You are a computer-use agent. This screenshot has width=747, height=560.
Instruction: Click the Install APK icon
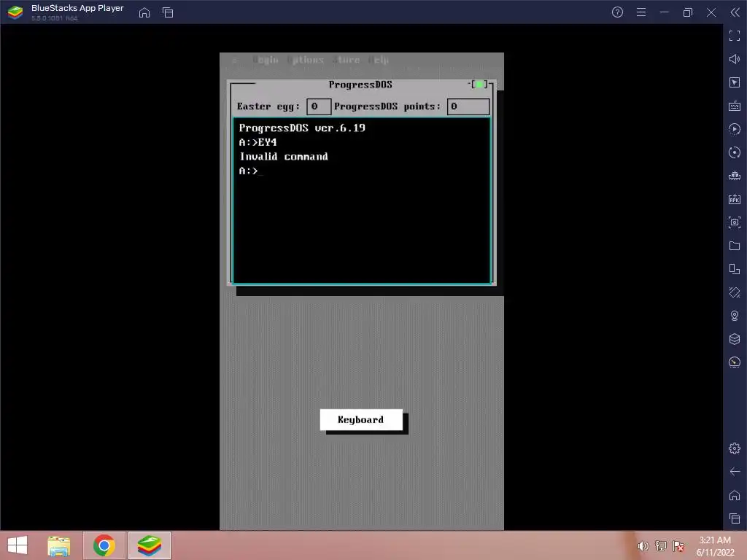point(735,199)
